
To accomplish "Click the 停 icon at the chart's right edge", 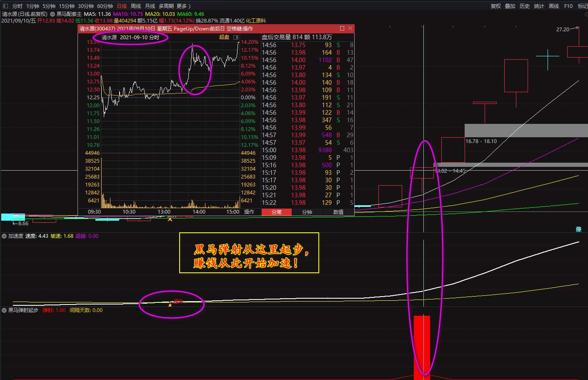I will click(x=578, y=229).
